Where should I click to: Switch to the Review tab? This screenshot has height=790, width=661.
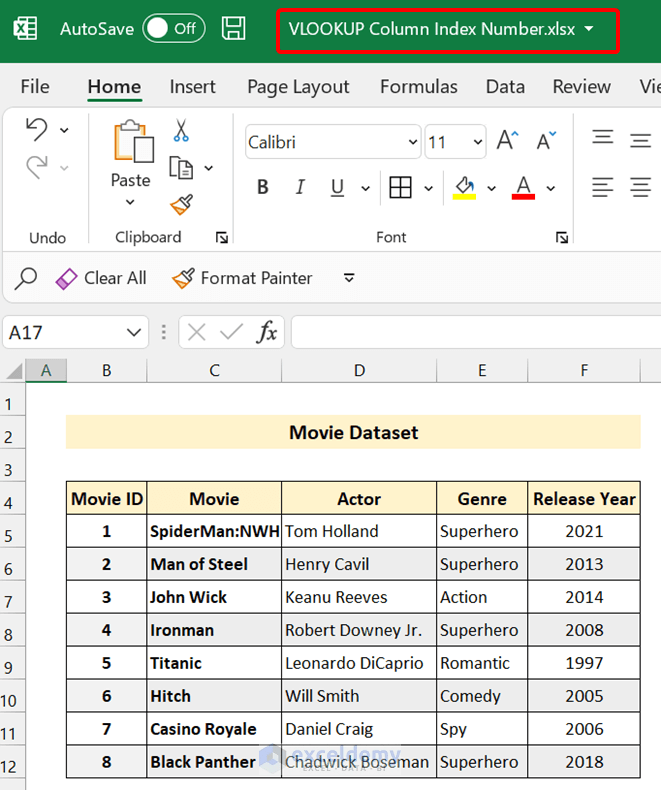tap(582, 87)
